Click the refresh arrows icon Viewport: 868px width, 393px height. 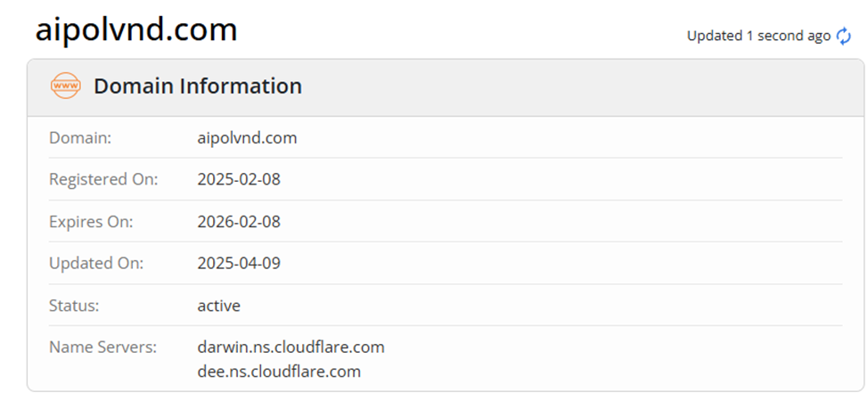[x=843, y=37]
